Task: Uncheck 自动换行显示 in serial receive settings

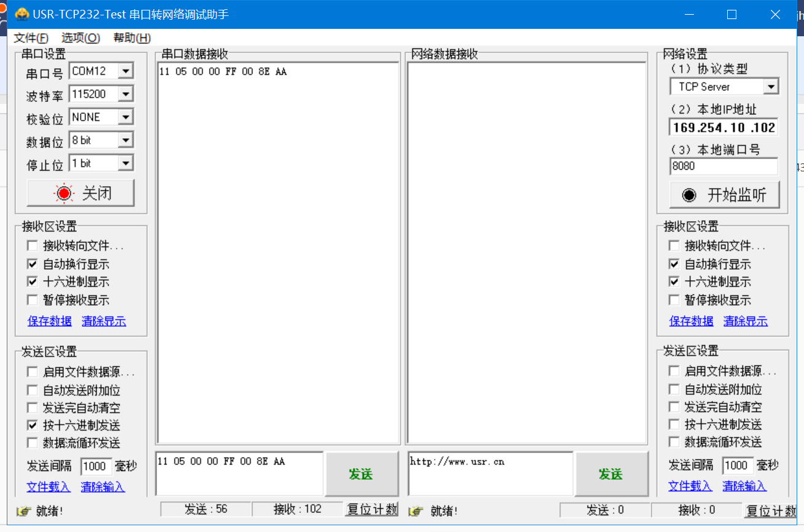Action: tap(32, 264)
